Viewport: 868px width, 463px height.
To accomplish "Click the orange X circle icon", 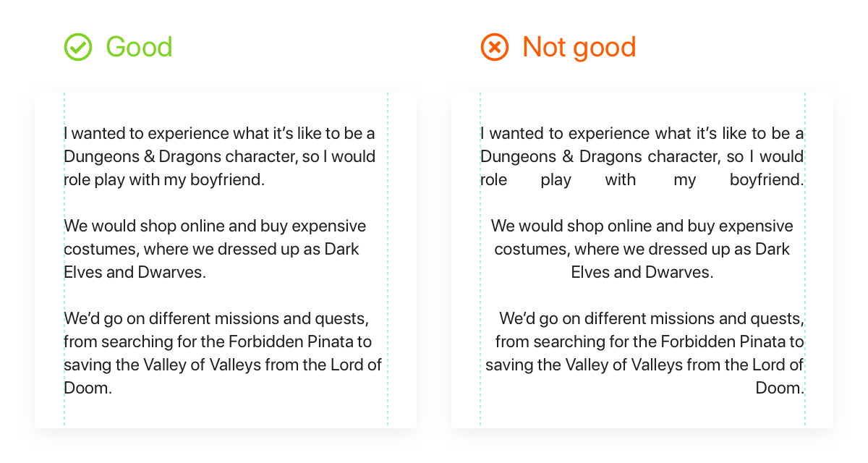I will pyautogui.click(x=495, y=48).
